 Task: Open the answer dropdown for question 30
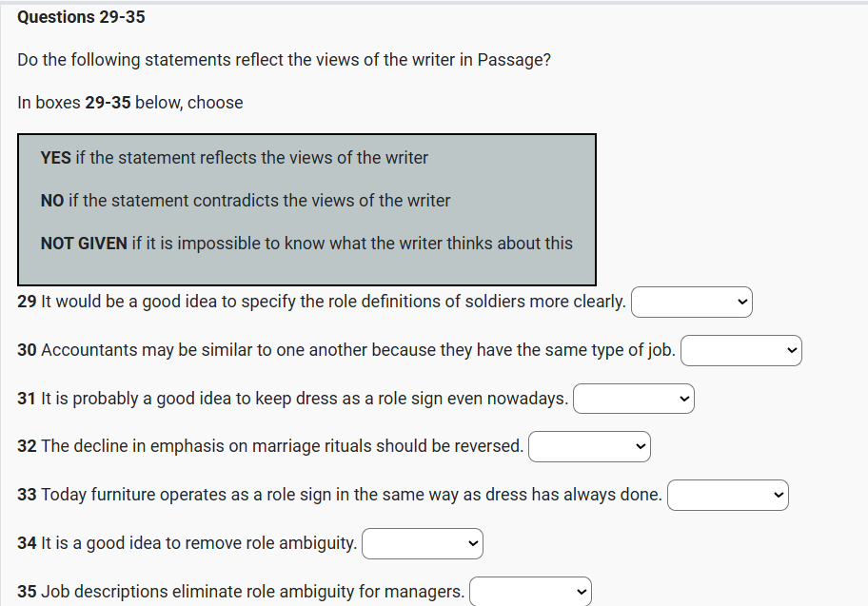(741, 351)
